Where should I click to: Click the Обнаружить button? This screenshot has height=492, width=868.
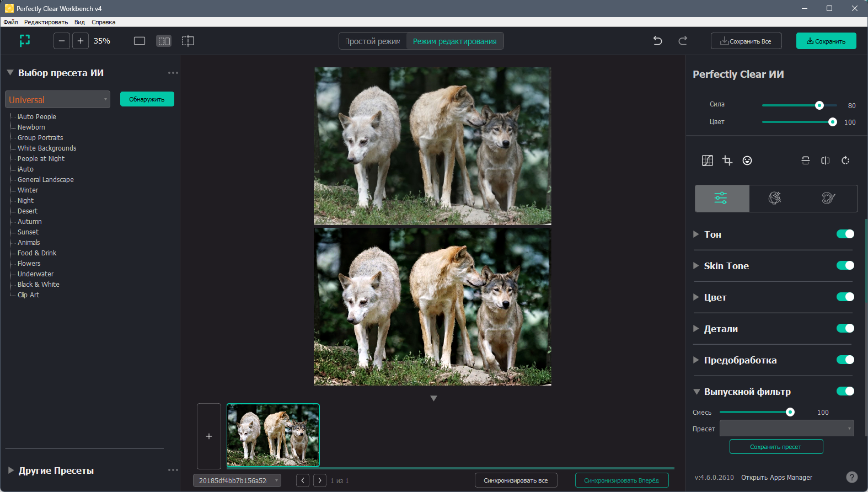147,99
